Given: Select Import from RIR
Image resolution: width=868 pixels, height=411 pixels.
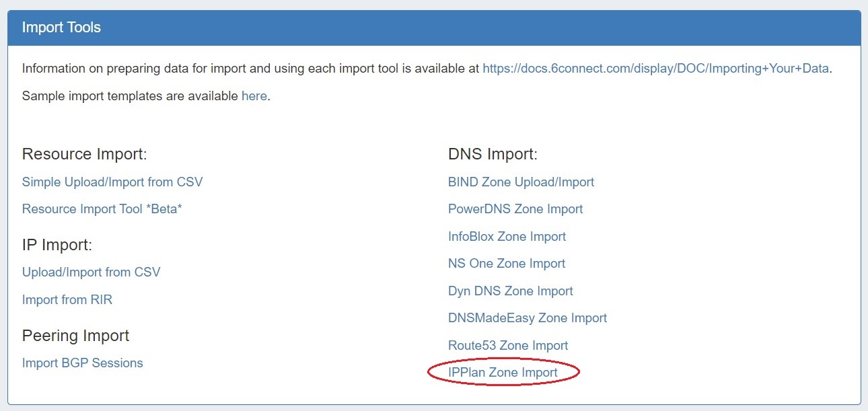Looking at the screenshot, I should pyautogui.click(x=67, y=299).
